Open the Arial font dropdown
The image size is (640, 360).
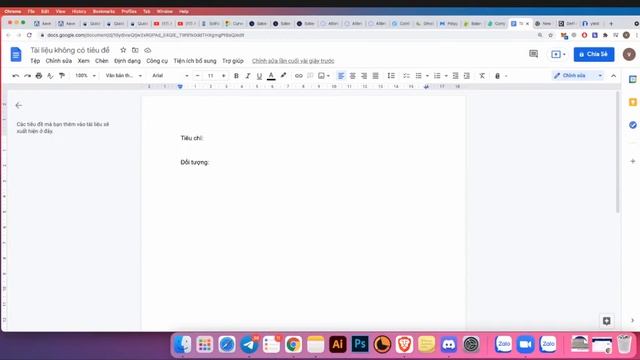tap(170, 76)
